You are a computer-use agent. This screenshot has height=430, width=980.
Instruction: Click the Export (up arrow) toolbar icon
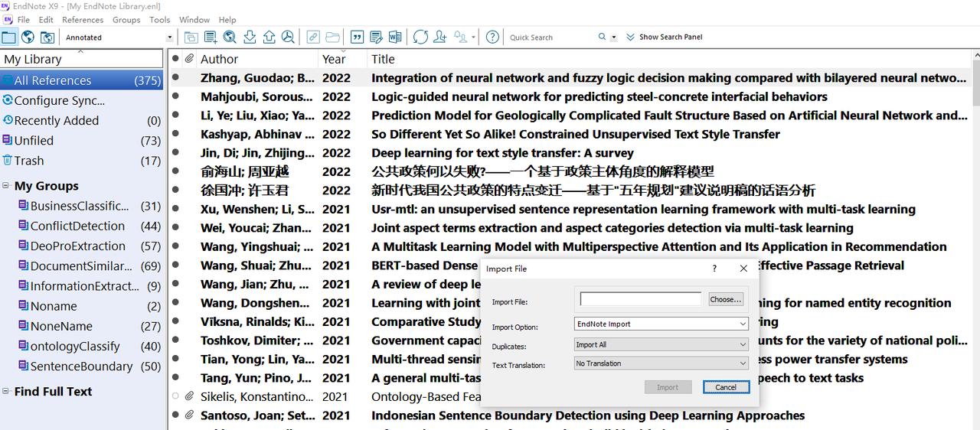coord(269,37)
